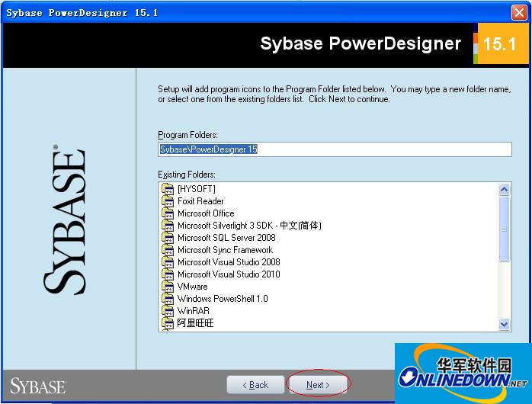
Task: Pick the WinRAR folder
Action: (194, 311)
